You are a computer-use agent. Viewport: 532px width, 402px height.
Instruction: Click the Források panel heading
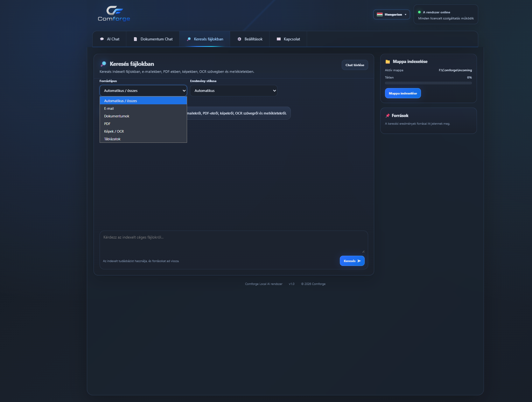point(400,116)
